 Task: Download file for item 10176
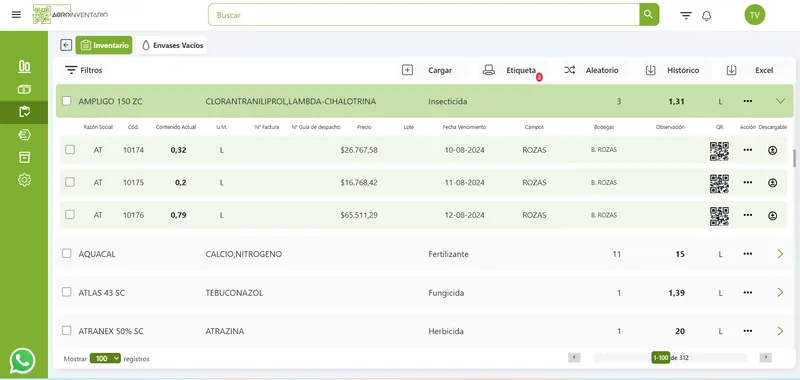772,216
